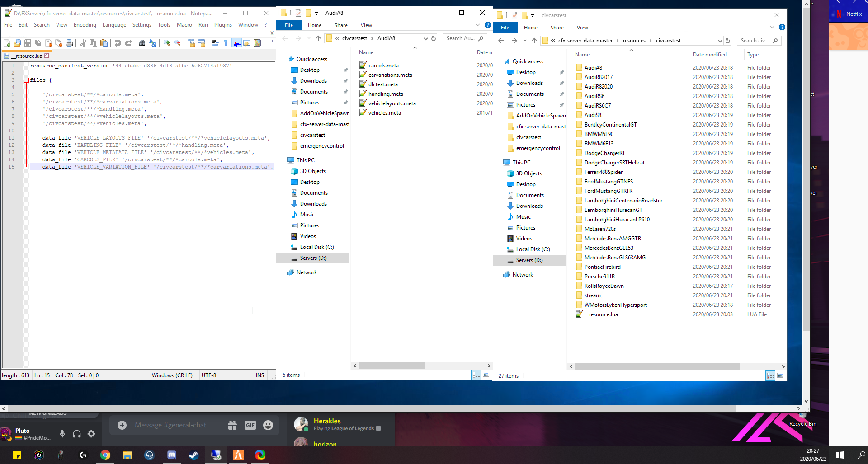
Task: Open Find using the binoculars icon
Action: pyautogui.click(x=142, y=43)
